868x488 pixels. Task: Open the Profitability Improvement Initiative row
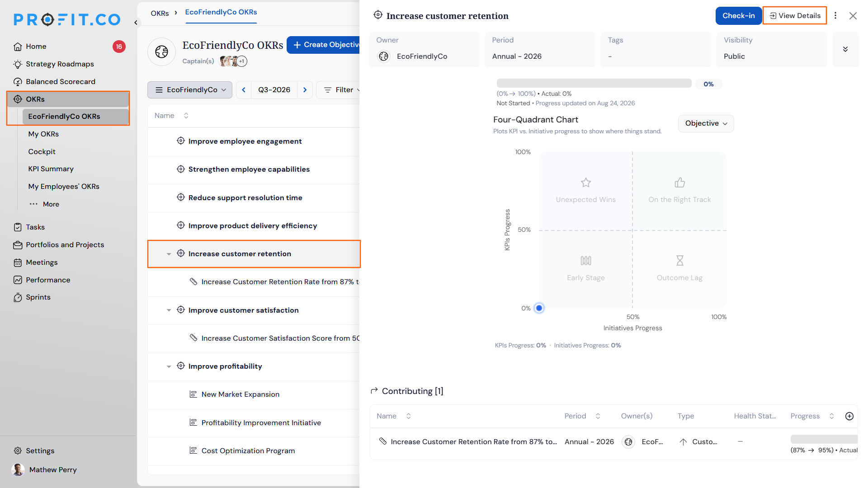[261, 423]
